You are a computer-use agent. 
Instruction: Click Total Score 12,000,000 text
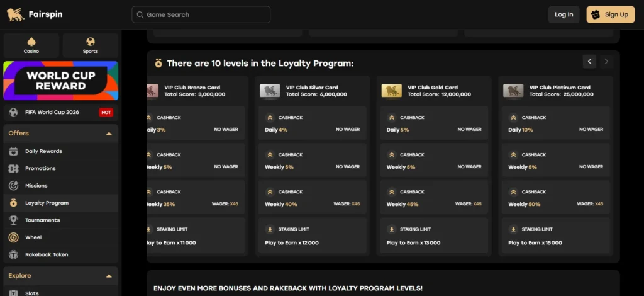[x=440, y=94]
